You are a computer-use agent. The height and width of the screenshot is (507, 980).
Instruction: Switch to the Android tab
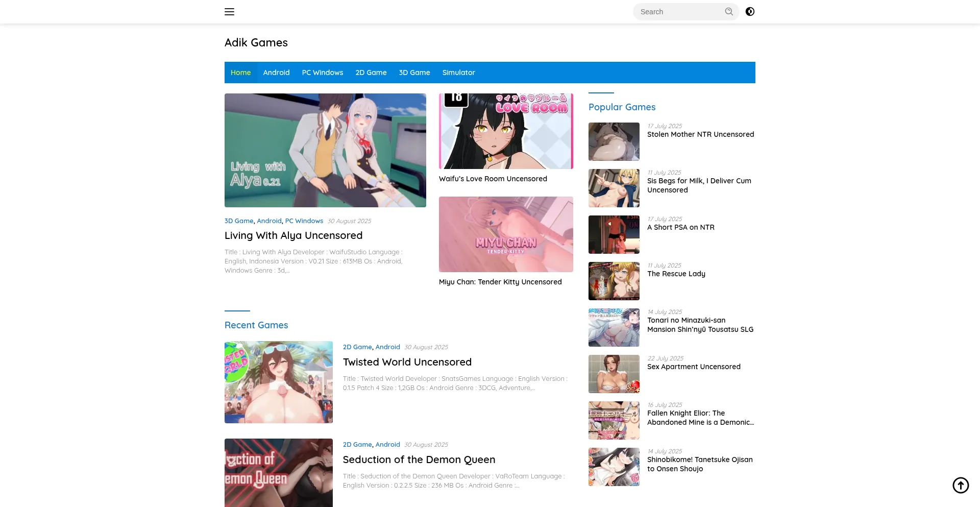pyautogui.click(x=276, y=72)
